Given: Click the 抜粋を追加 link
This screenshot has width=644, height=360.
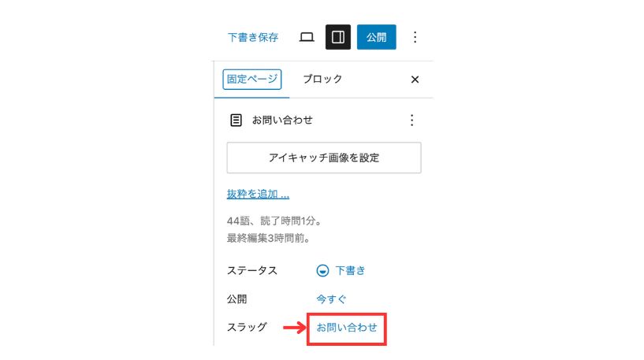Looking at the screenshot, I should point(258,194).
